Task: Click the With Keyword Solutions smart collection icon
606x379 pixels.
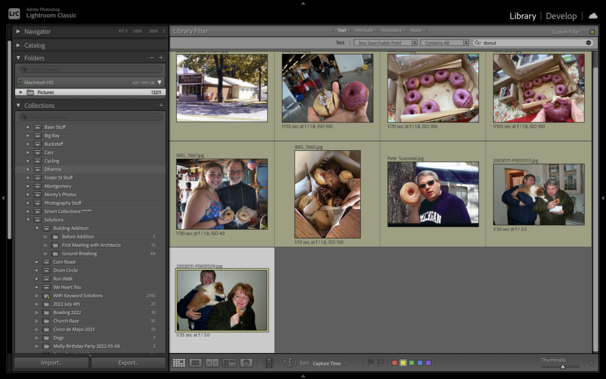Action: (46, 296)
